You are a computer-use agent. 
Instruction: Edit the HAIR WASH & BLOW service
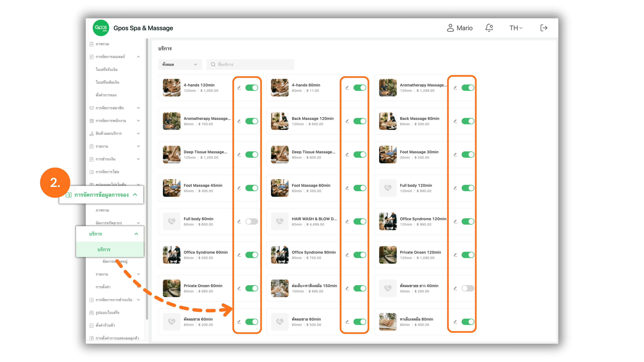pos(347,222)
